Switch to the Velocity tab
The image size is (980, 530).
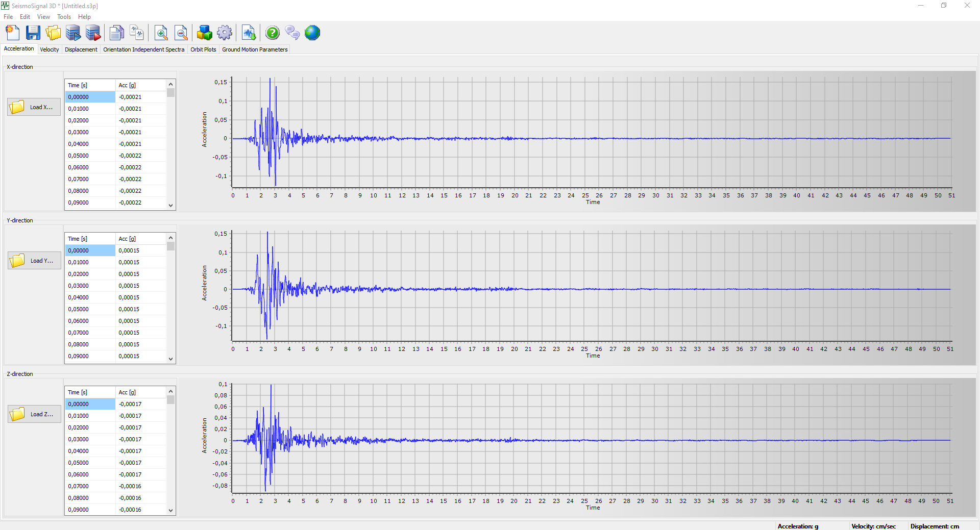tap(50, 49)
